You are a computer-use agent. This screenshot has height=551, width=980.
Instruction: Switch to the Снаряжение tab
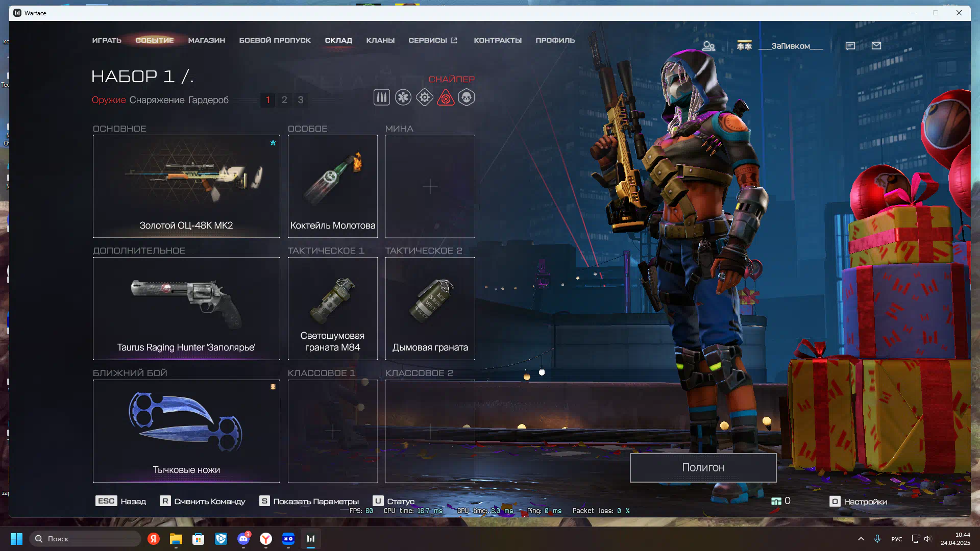coord(157,100)
